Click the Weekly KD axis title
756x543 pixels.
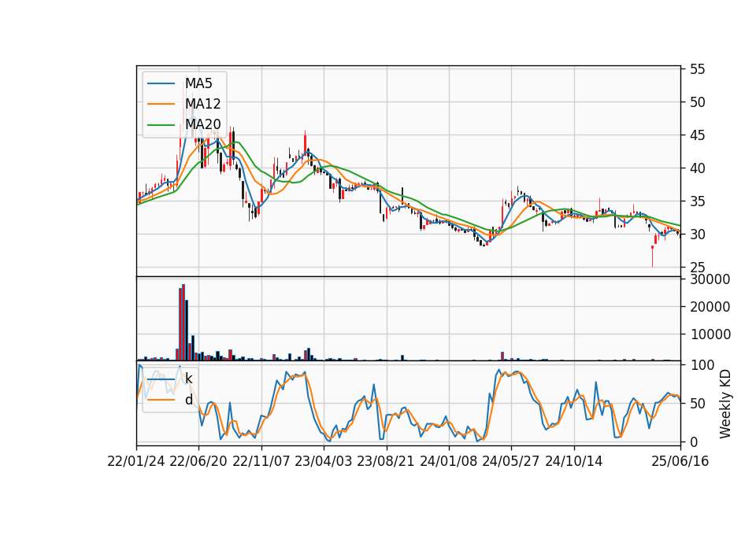[724, 404]
